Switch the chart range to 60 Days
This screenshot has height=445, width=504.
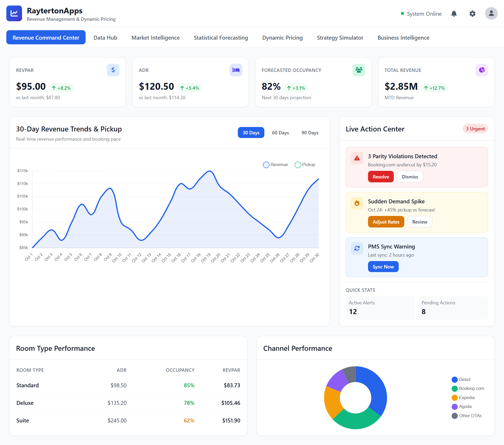click(280, 133)
